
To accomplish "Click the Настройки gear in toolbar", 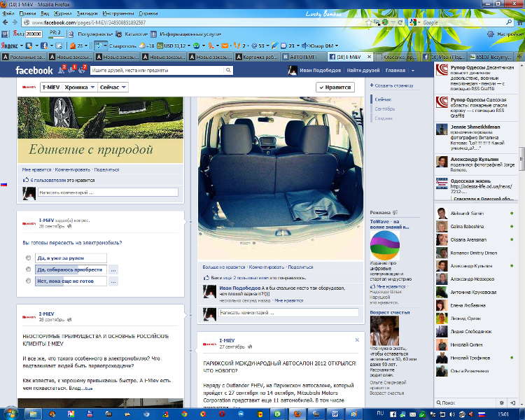I will (491, 34).
